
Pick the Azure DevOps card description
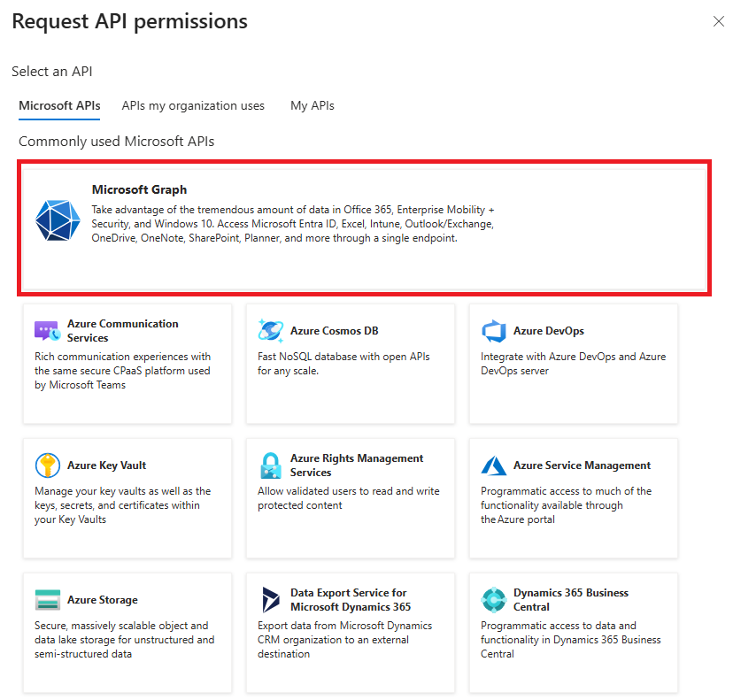[x=573, y=364]
